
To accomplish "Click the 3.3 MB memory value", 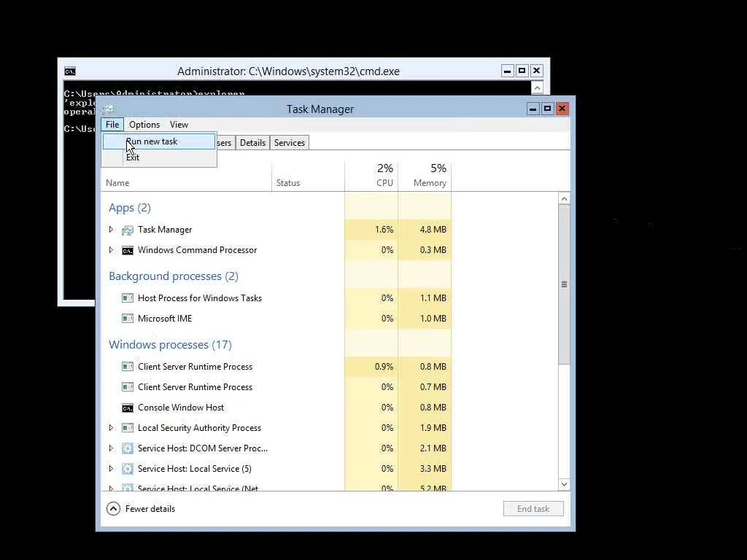I will [433, 469].
